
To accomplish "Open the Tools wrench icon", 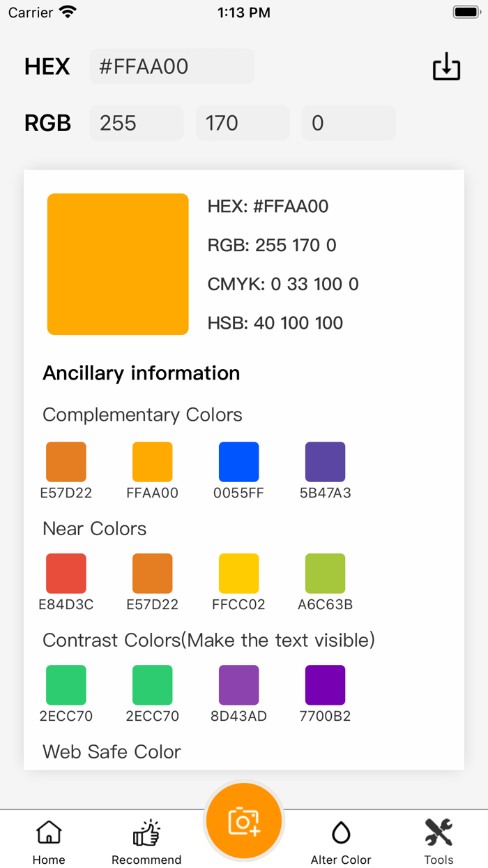I will (439, 830).
